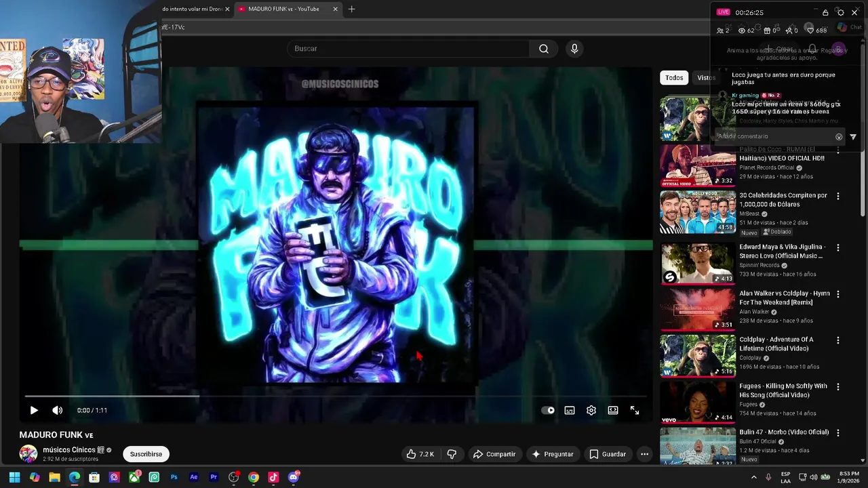Image resolution: width=868 pixels, height=488 pixels.
Task: Close the 'do intento volar mi Dron' tab
Action: pos(227,9)
